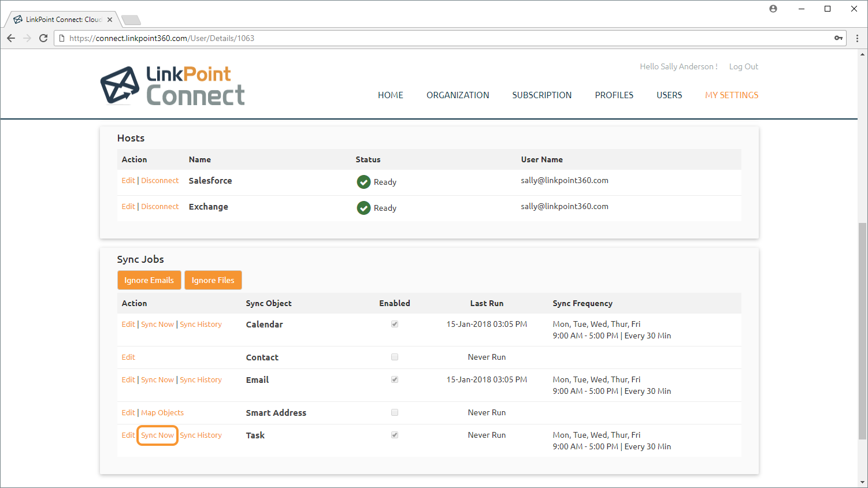Open Sync History for Task
The width and height of the screenshot is (868, 488).
(201, 435)
